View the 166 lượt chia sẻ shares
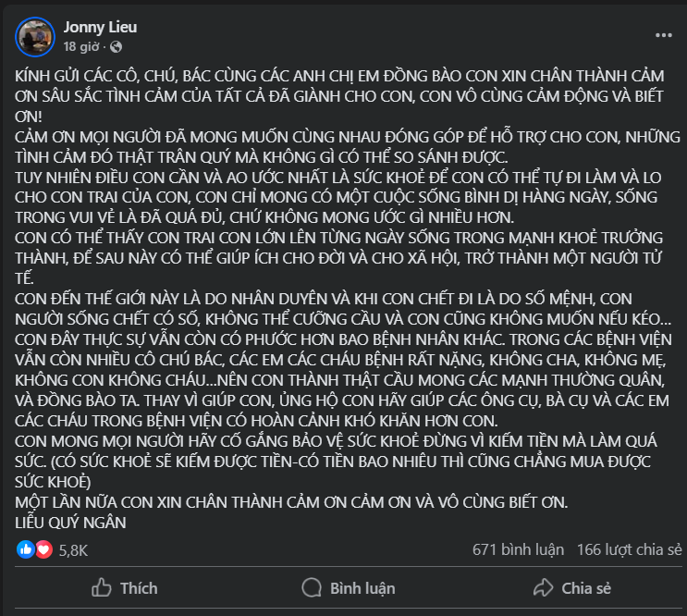 (631, 549)
